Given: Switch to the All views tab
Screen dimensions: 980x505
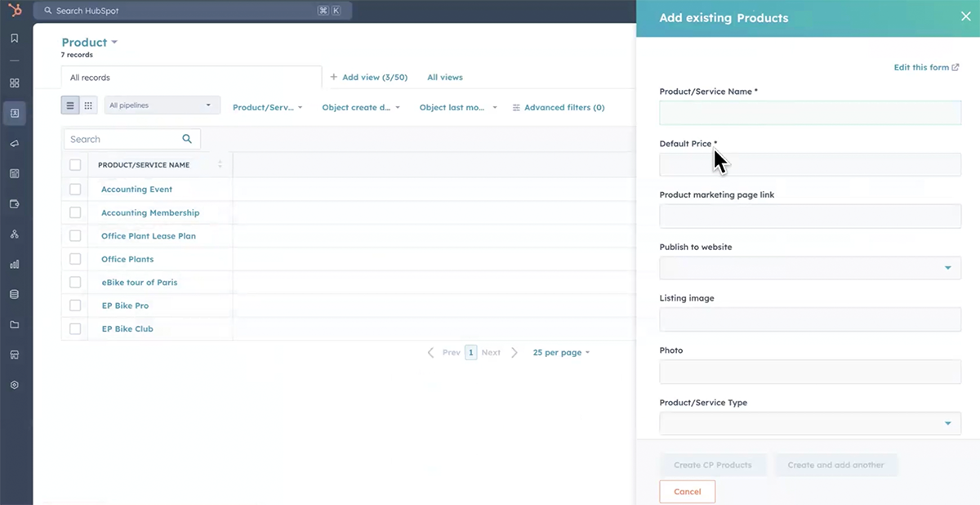Looking at the screenshot, I should click(x=444, y=78).
